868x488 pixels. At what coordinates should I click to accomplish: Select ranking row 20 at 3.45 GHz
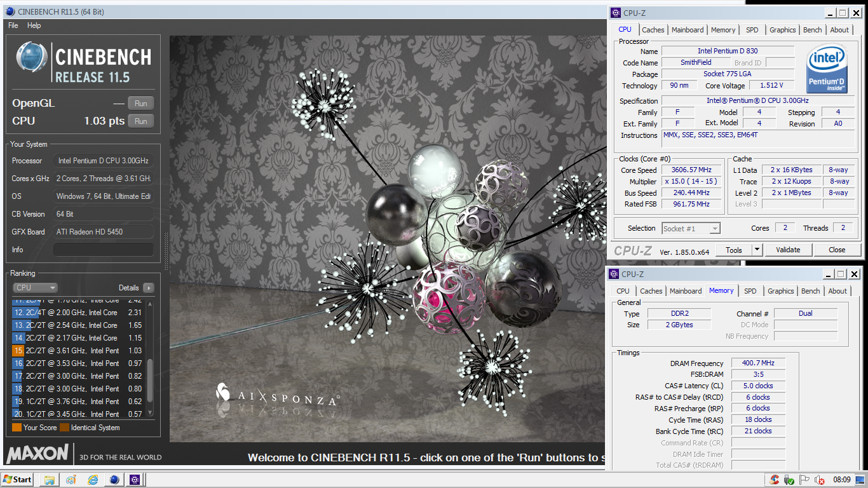click(x=78, y=414)
